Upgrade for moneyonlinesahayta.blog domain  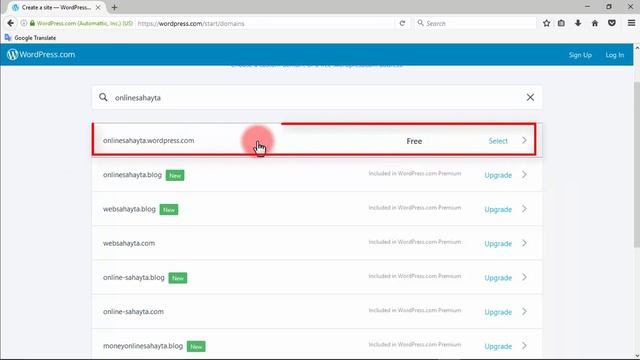click(498, 347)
